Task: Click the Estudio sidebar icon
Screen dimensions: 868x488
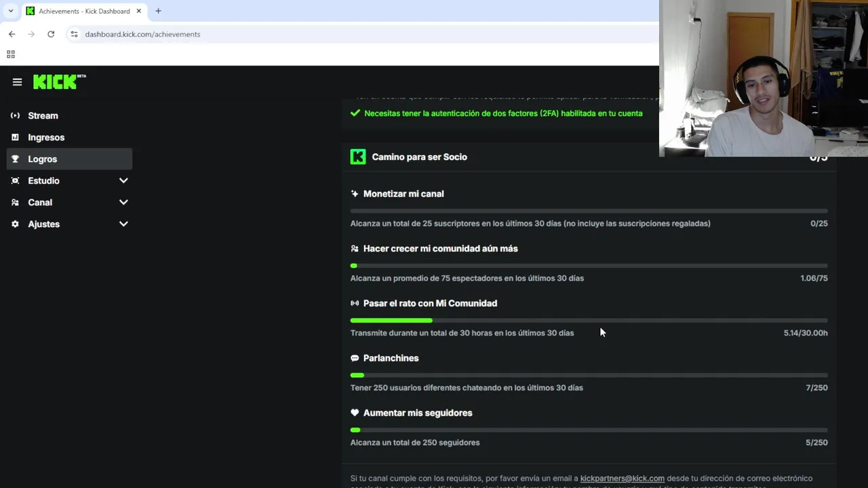Action: tap(15, 181)
